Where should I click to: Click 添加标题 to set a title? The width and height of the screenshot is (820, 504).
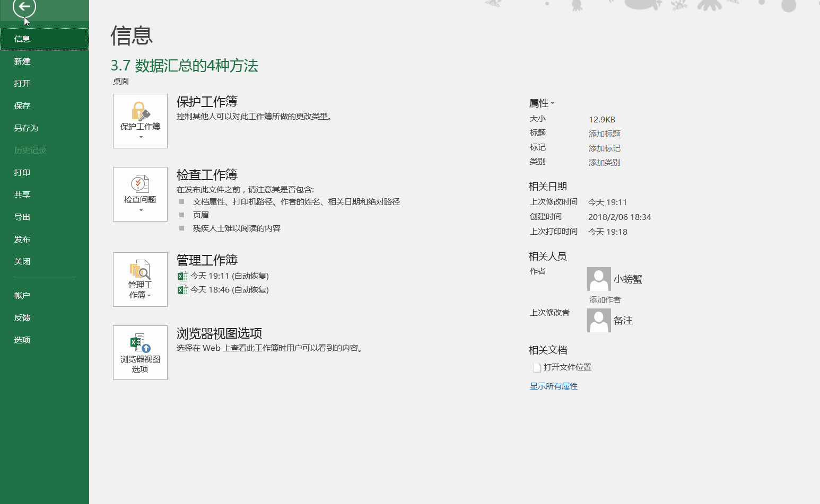604,134
